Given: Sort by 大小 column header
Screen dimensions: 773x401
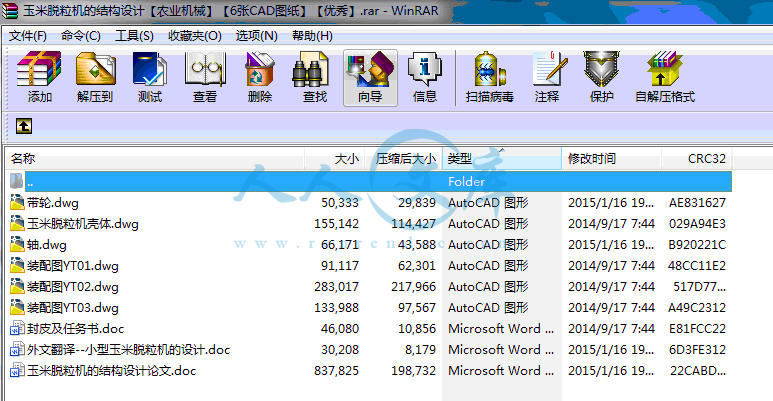Looking at the screenshot, I should [335, 158].
